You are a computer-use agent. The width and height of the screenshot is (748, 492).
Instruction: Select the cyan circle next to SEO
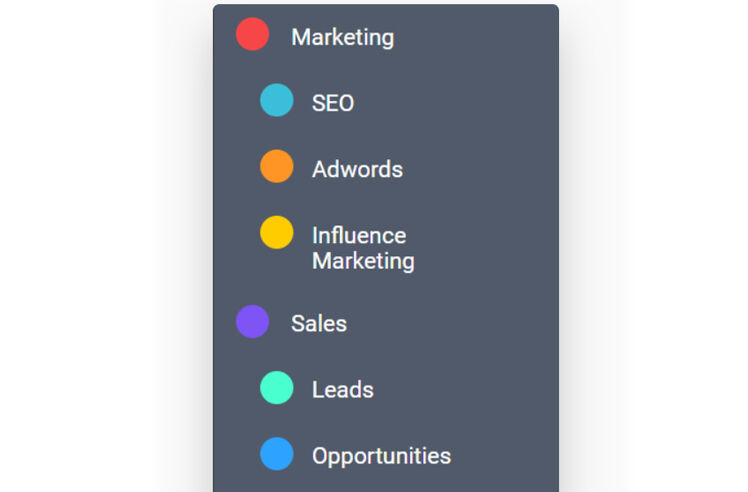click(x=277, y=100)
